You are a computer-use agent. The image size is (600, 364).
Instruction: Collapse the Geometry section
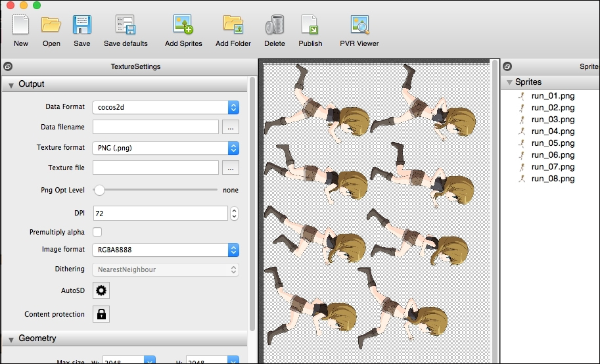[11, 340]
